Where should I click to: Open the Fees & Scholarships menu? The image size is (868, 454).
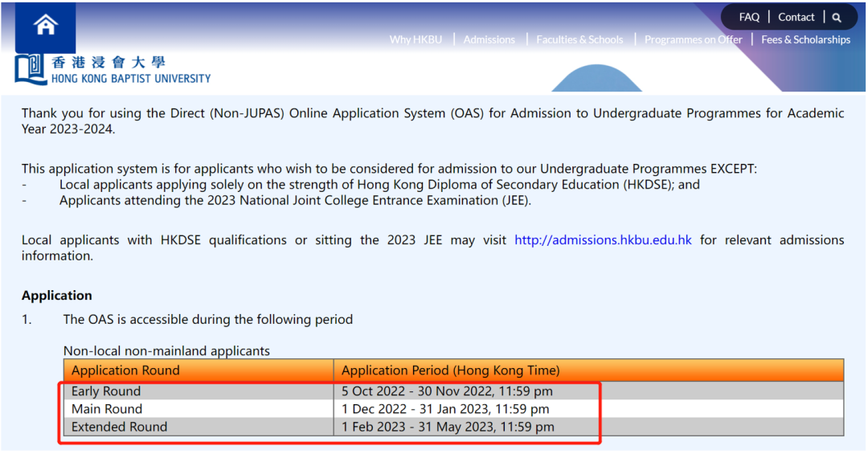pos(805,39)
